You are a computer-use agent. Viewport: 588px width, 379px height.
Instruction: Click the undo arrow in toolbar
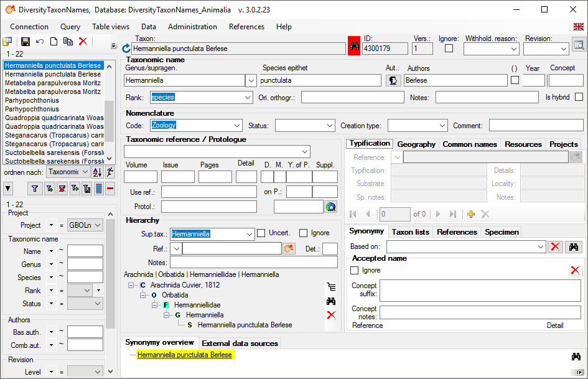[x=40, y=42]
